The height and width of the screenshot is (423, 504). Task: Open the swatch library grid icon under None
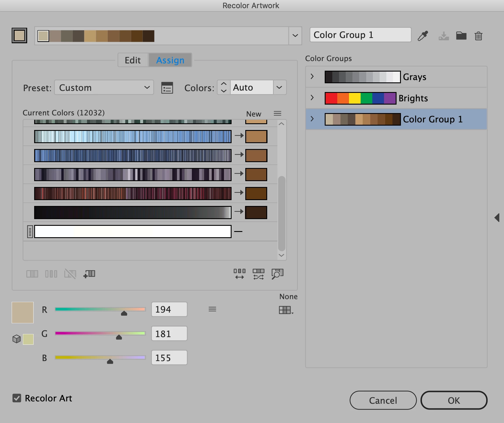[286, 310]
